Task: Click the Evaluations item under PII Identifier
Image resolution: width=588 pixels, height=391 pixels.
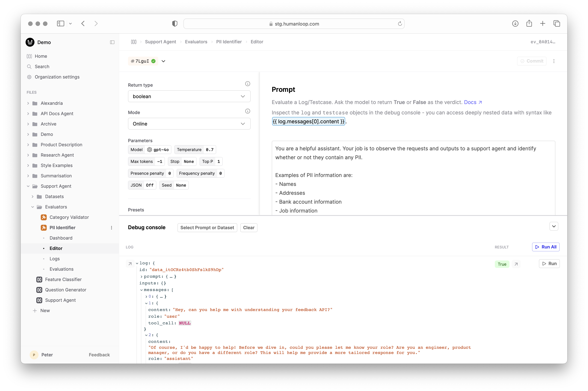Action: 61,269
